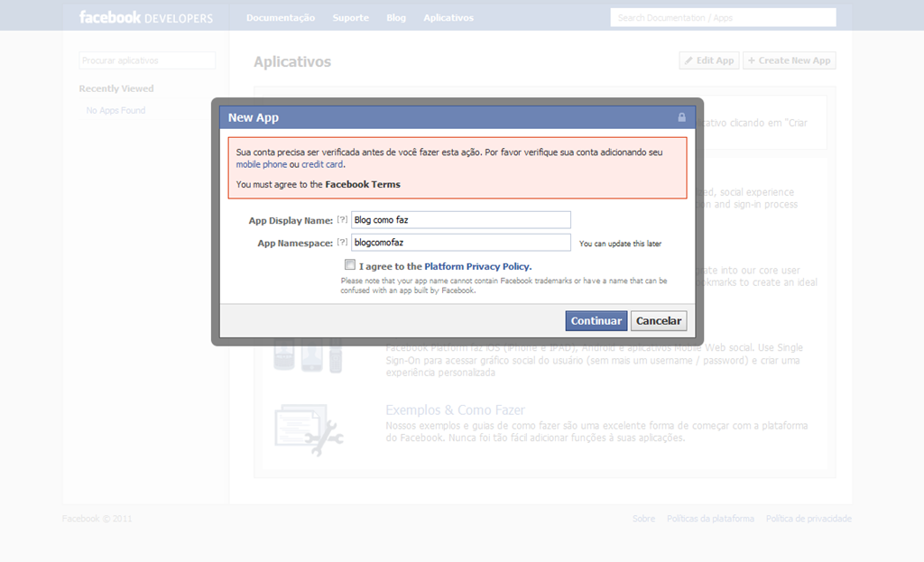This screenshot has width=924, height=562.
Task: Open the Suporte menu item
Action: [x=351, y=18]
